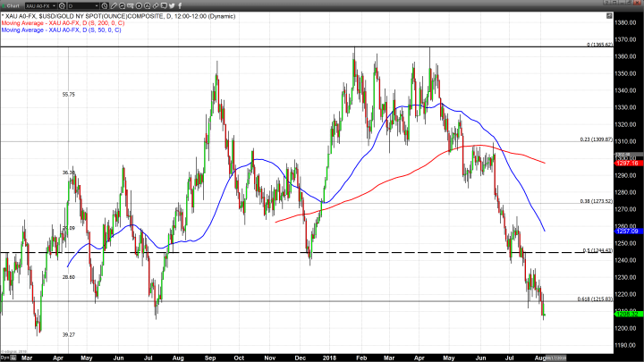The height and width of the screenshot is (362, 644).
Task: Click the red 1297.16 price tag
Action: click(628, 164)
